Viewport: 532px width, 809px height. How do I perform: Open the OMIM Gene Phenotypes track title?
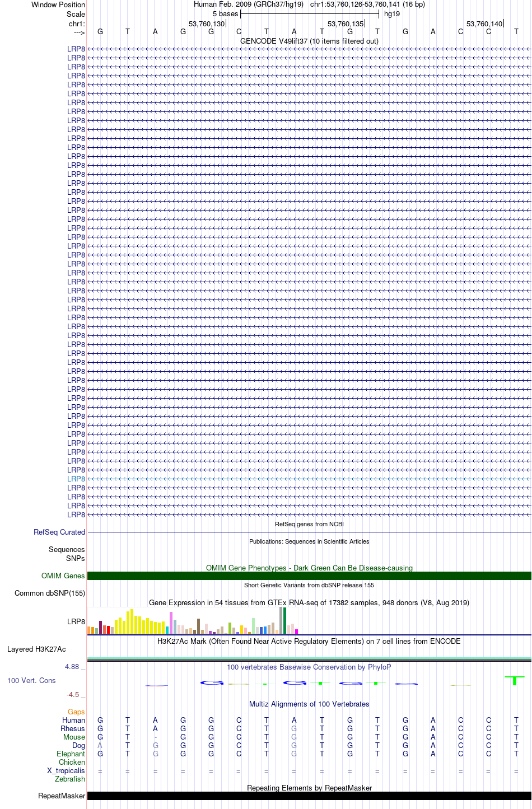(309, 568)
